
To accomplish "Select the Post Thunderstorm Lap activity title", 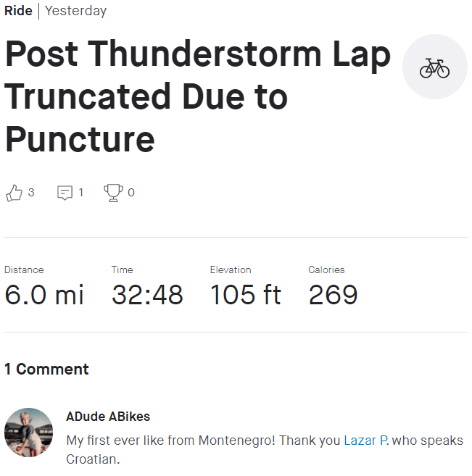I will pyautogui.click(x=197, y=97).
